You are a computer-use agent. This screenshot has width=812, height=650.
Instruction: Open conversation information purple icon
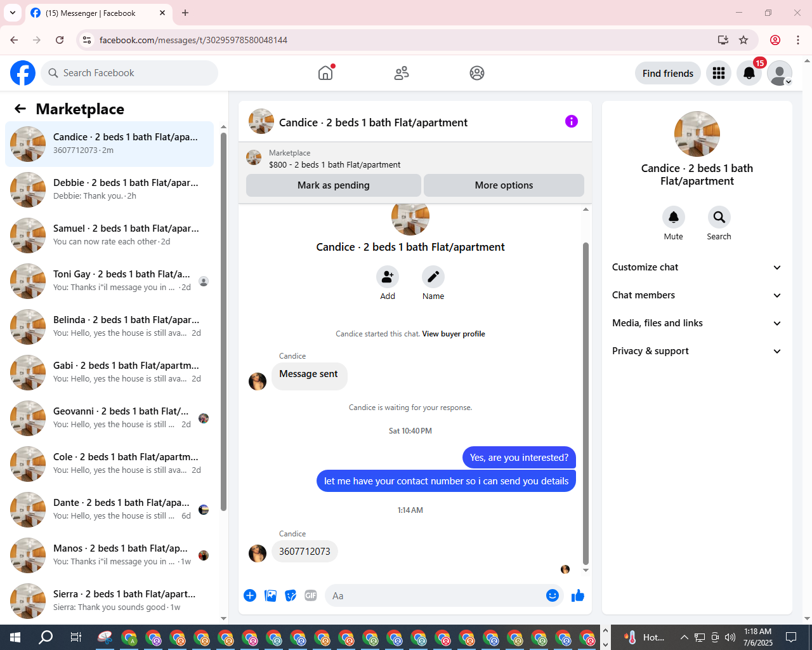[572, 121]
